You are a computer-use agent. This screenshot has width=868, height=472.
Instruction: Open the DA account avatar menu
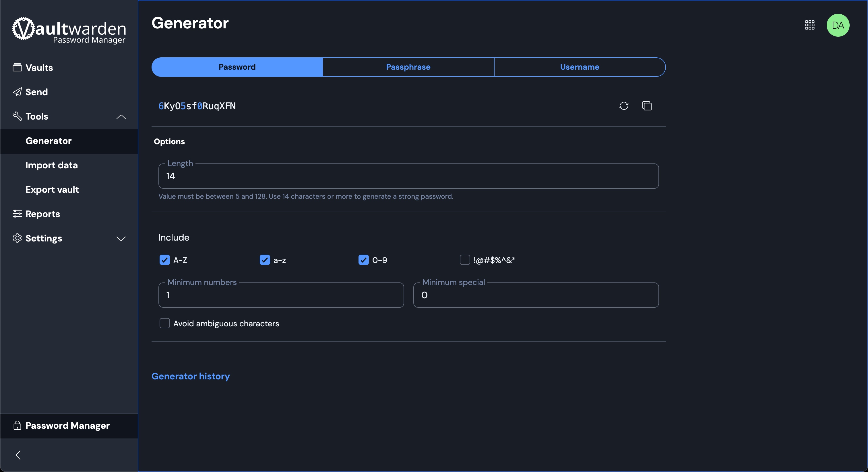click(x=838, y=25)
